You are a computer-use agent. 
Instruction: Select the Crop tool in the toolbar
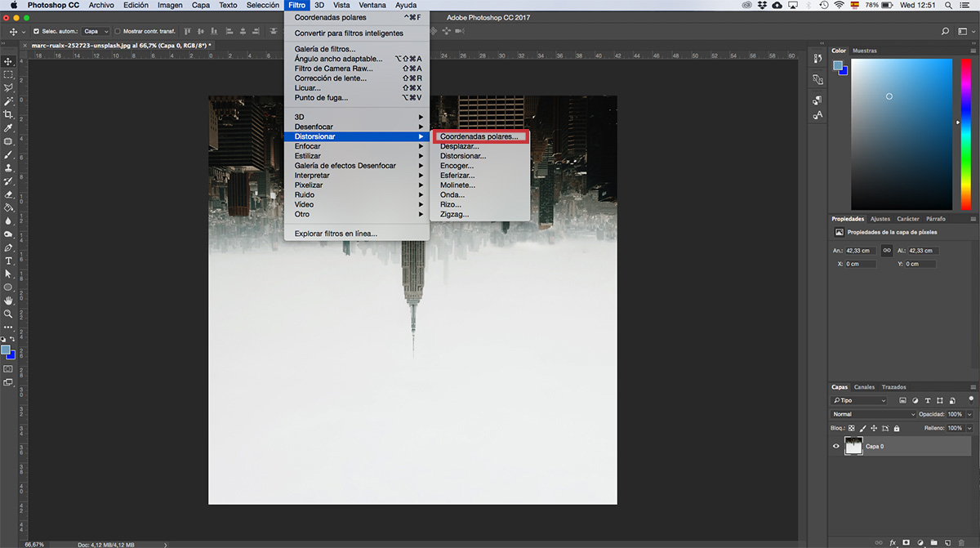[x=8, y=114]
